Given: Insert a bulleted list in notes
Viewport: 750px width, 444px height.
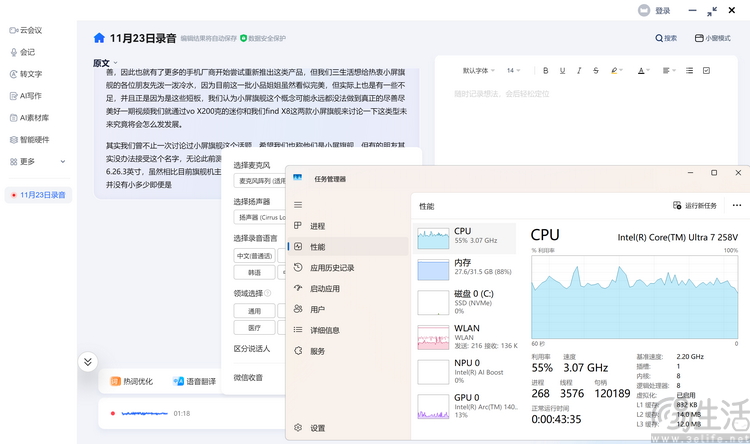Looking at the screenshot, I should coord(689,71).
